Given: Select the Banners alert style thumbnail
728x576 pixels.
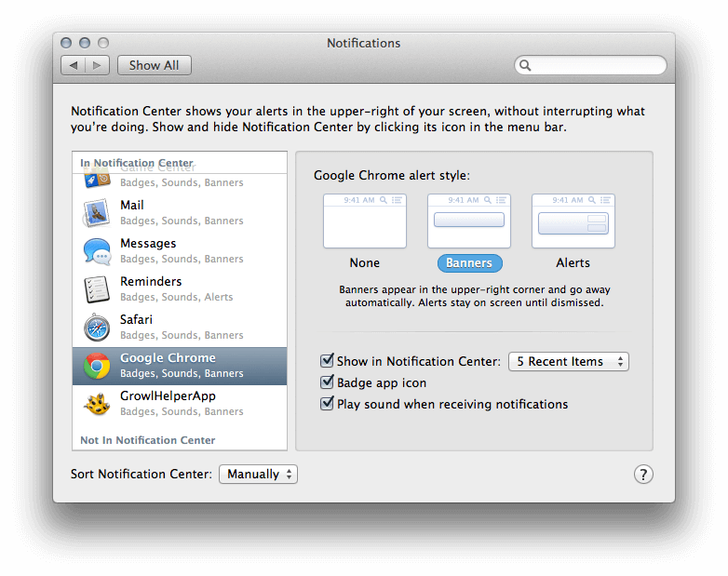Looking at the screenshot, I should 469,221.
